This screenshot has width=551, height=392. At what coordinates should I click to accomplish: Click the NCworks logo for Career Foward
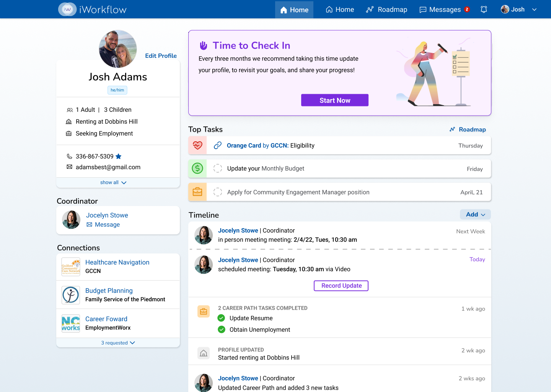pyautogui.click(x=70, y=323)
